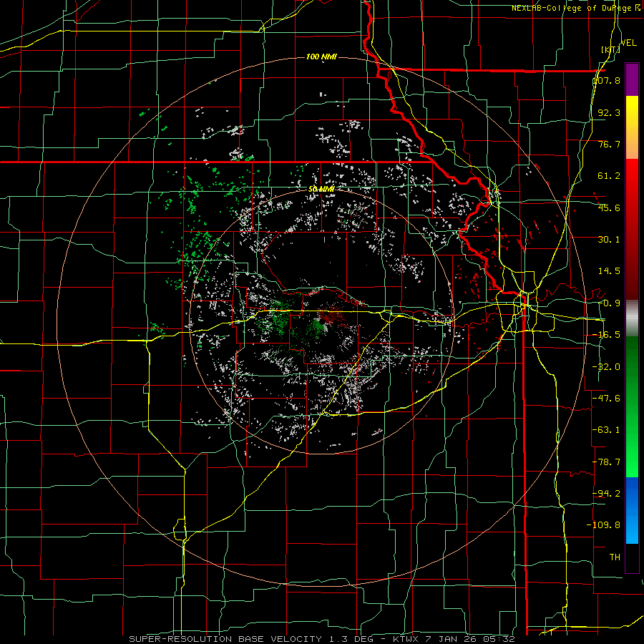Pick the gray near-zero segment of the color bar
Screen dimensions: 644x644
tap(632, 318)
